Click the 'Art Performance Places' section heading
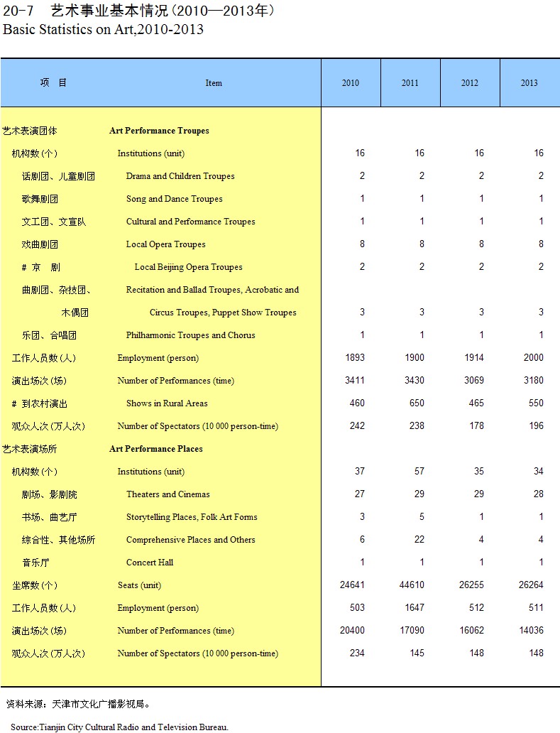560x733 pixels. click(x=156, y=449)
